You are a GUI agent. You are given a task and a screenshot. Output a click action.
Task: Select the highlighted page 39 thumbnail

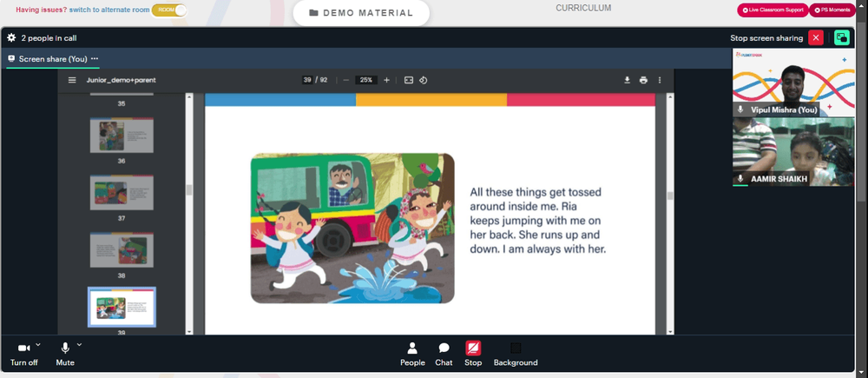122,307
